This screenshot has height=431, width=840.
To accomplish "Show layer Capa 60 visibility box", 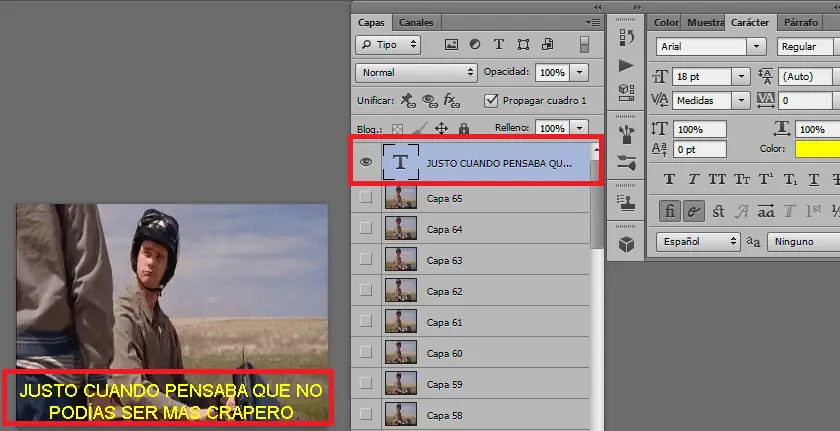I will pyautogui.click(x=366, y=352).
